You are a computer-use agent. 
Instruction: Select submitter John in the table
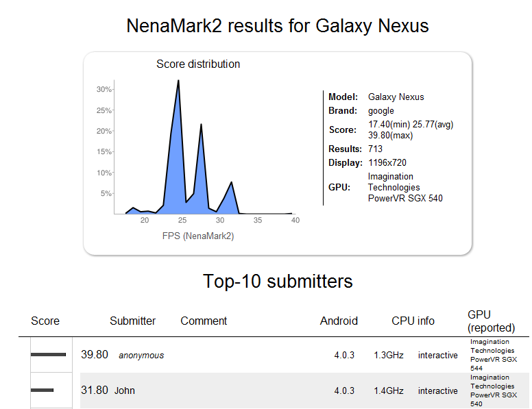coord(125,391)
